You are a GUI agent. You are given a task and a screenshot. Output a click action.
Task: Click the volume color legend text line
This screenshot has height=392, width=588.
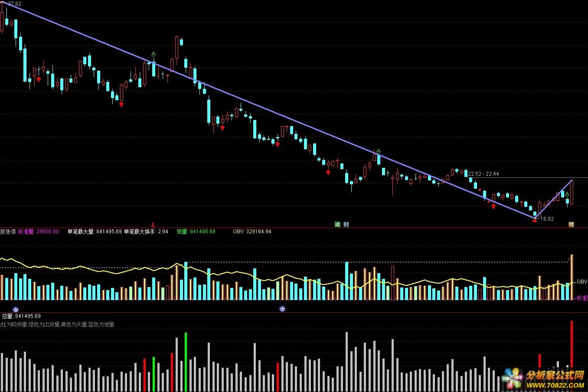coord(57,324)
